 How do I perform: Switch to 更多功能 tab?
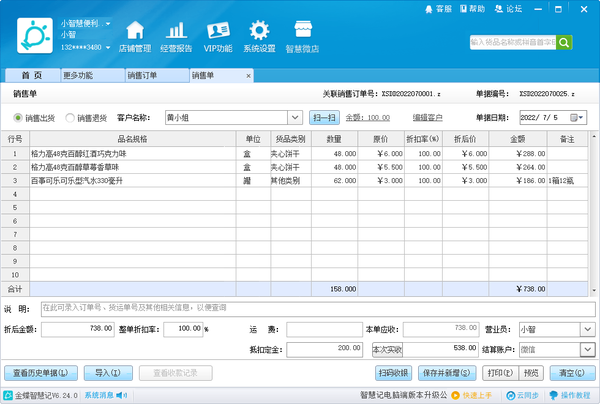coord(93,75)
